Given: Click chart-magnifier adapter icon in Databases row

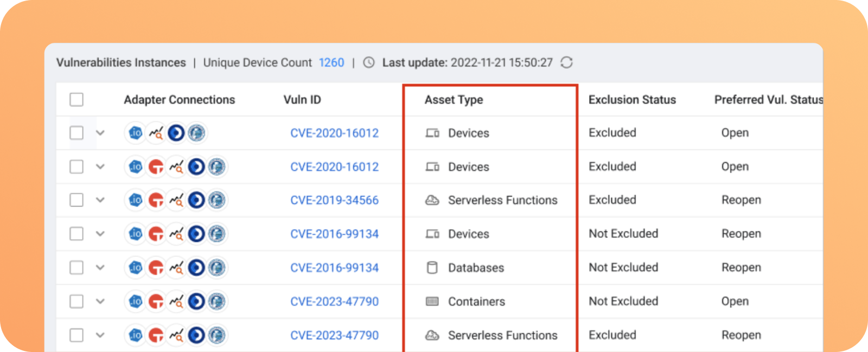Looking at the screenshot, I should pos(176,267).
